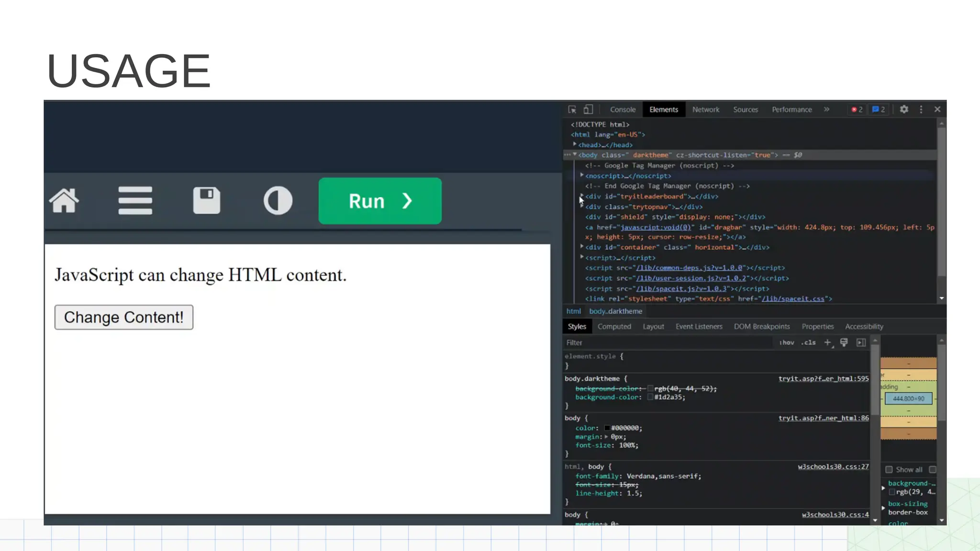Click the save code floppy icon

click(x=207, y=201)
